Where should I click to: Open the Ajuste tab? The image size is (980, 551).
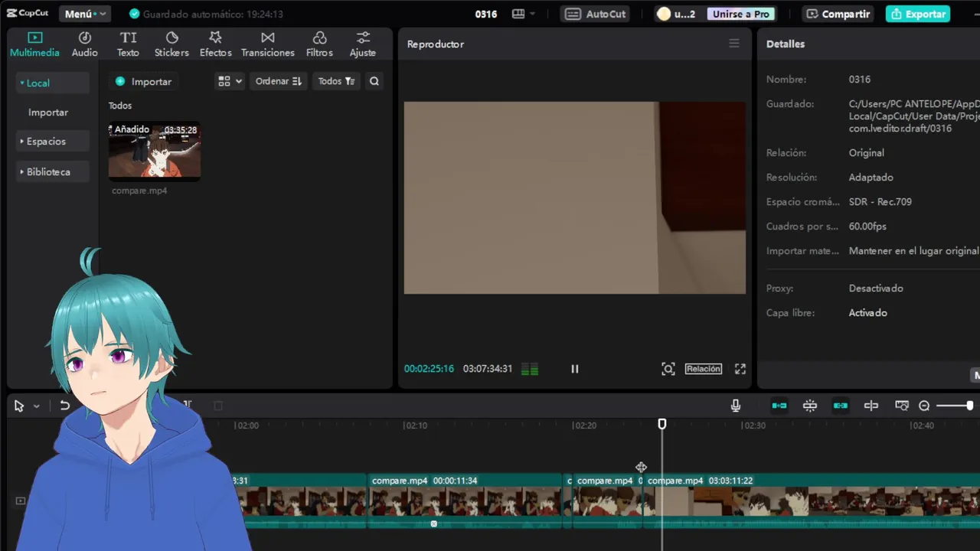[x=363, y=44]
